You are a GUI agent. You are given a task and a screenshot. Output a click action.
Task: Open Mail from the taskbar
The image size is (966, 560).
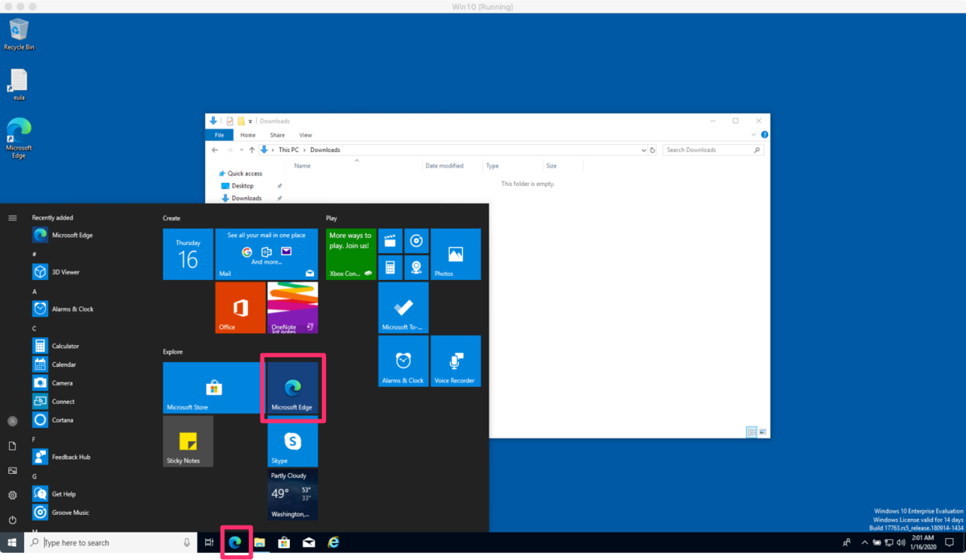pos(308,543)
